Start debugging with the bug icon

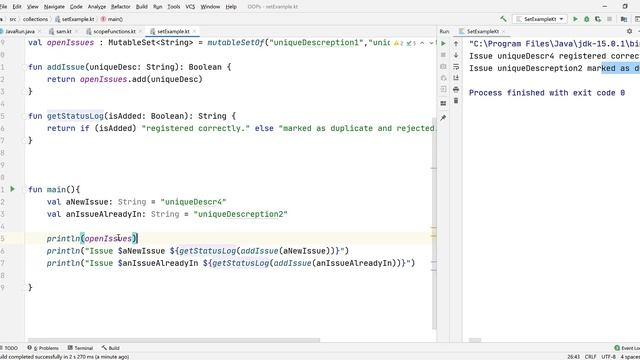click(587, 19)
